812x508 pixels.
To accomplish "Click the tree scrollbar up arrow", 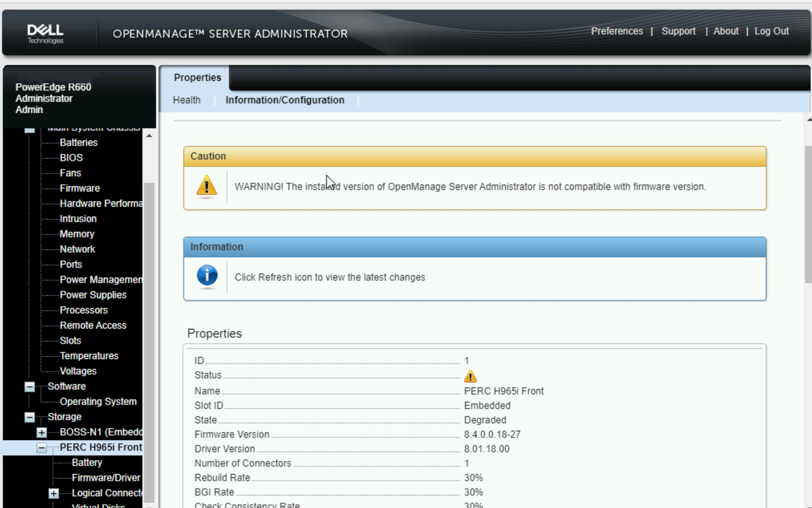I will pyautogui.click(x=149, y=135).
